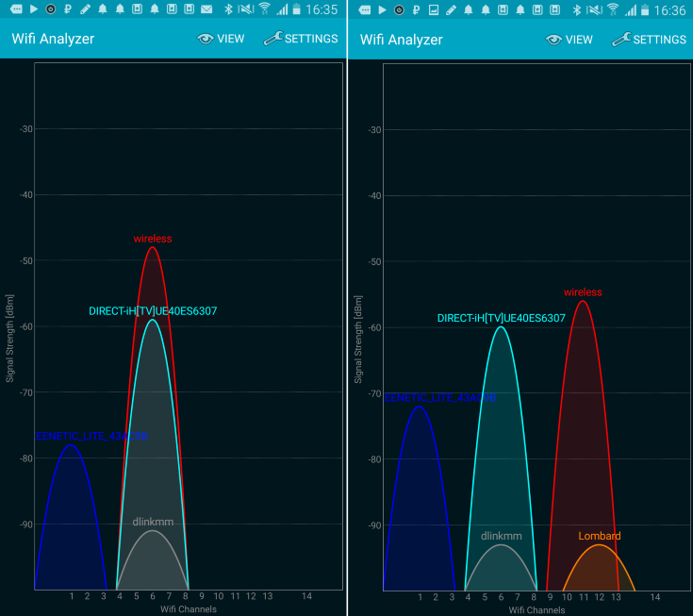The width and height of the screenshot is (693, 616).
Task: Tap the VIEW eye icon in left screenshot
Action: tap(206, 39)
